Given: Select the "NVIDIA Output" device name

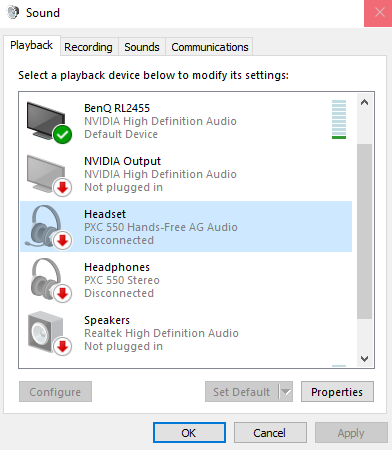Looking at the screenshot, I should [122, 161].
